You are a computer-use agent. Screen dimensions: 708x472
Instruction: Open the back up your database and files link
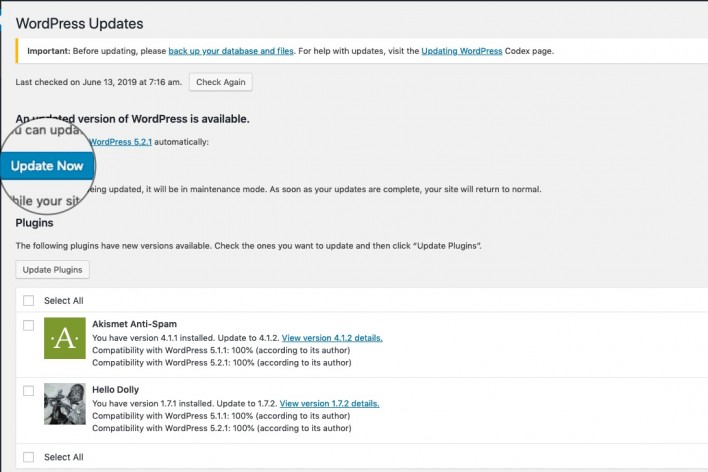(x=231, y=51)
